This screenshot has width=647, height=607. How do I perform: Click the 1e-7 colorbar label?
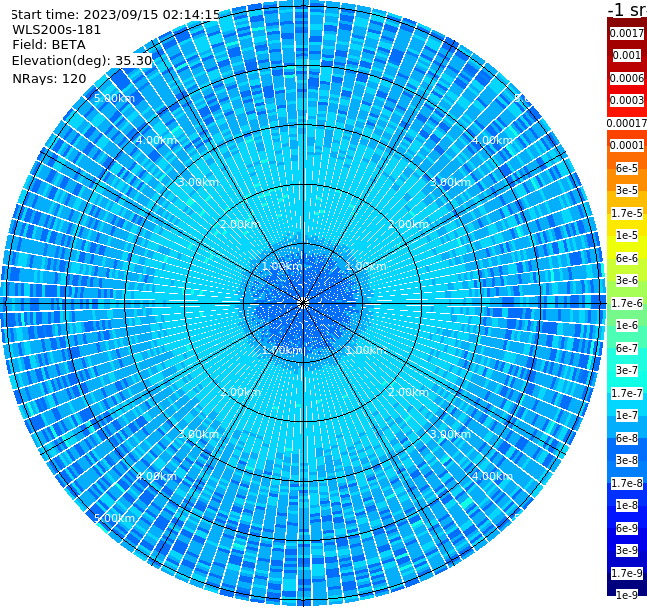tap(627, 416)
